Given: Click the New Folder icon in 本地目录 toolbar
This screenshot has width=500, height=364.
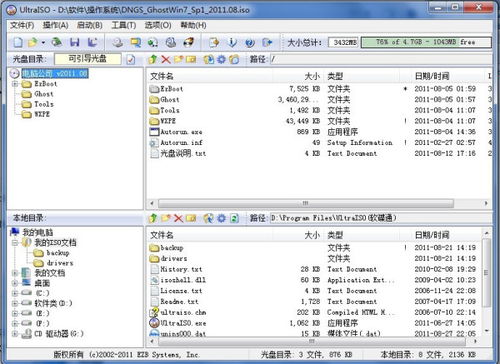Looking at the screenshot, I should tap(166, 218).
